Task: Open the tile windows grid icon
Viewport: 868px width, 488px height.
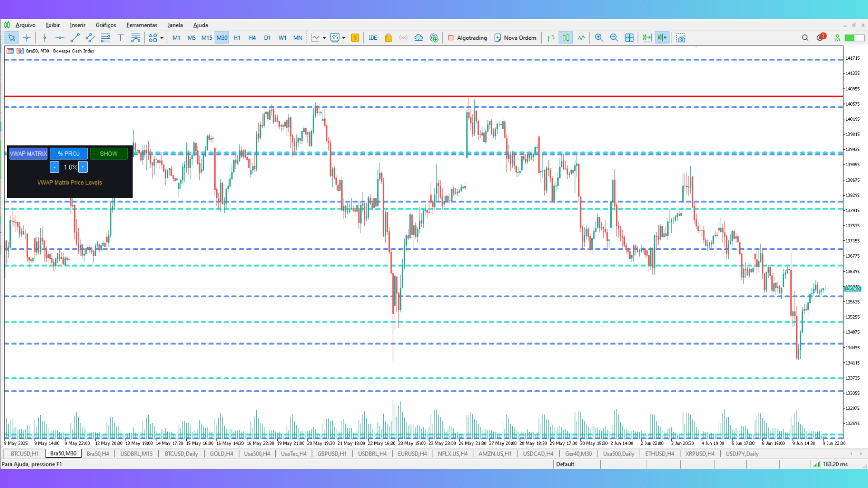Action: point(629,38)
